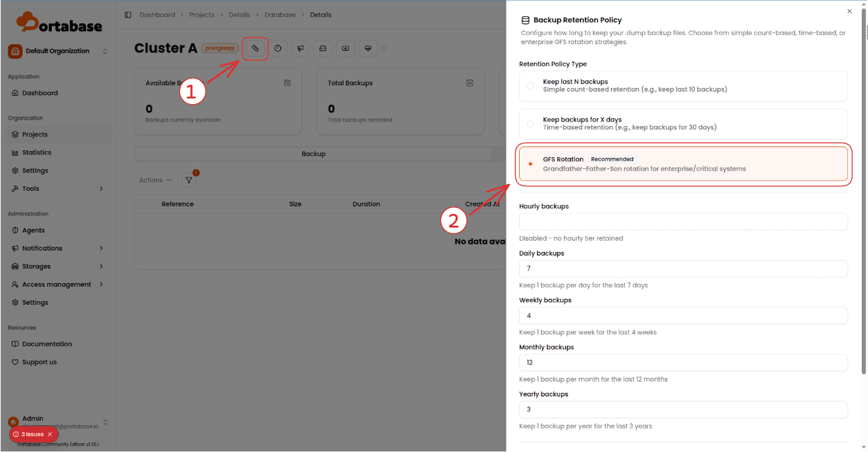
Task: Toggle the sidebar panel icon near breadcrumb
Action: [128, 14]
